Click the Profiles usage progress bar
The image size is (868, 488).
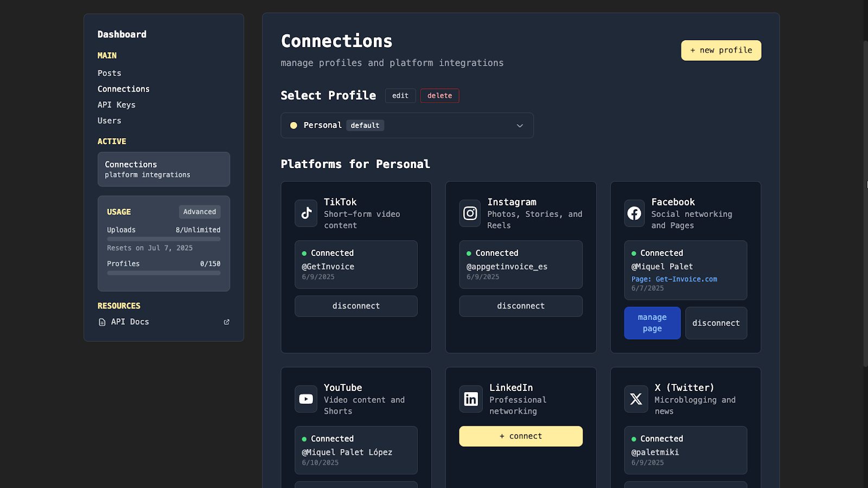point(163,273)
